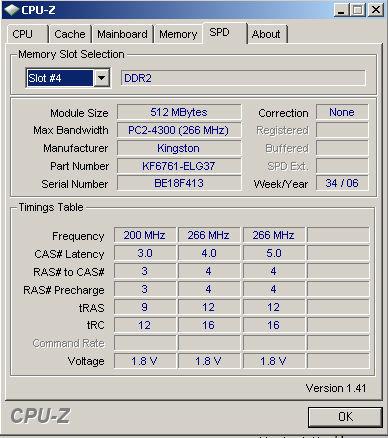The width and height of the screenshot is (388, 438).
Task: Click the Kingston manufacturer field
Action: [179, 148]
